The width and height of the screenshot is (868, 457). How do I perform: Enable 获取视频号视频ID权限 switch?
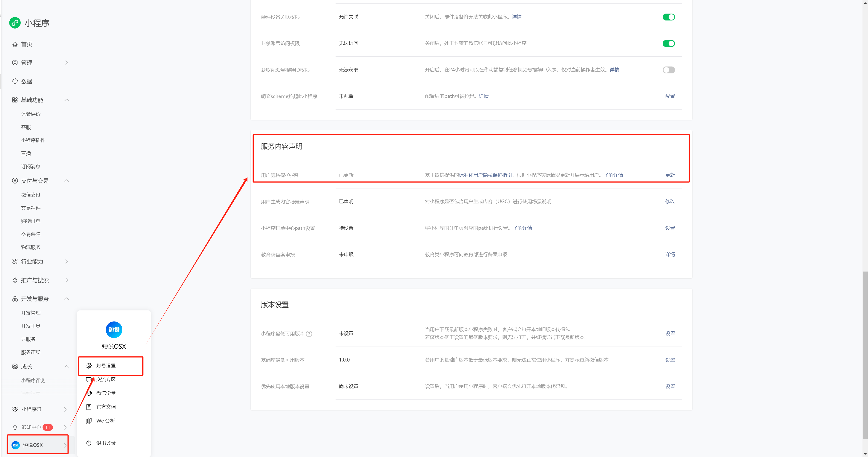[x=669, y=70]
